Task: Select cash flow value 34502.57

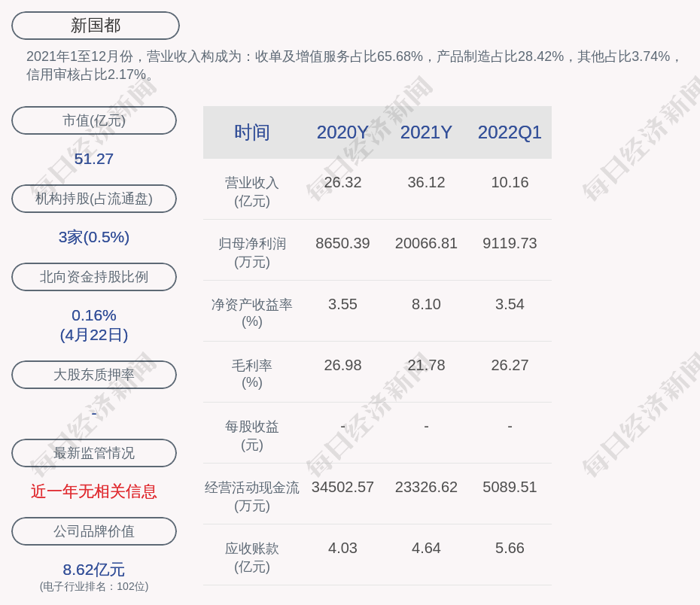Action: click(342, 487)
